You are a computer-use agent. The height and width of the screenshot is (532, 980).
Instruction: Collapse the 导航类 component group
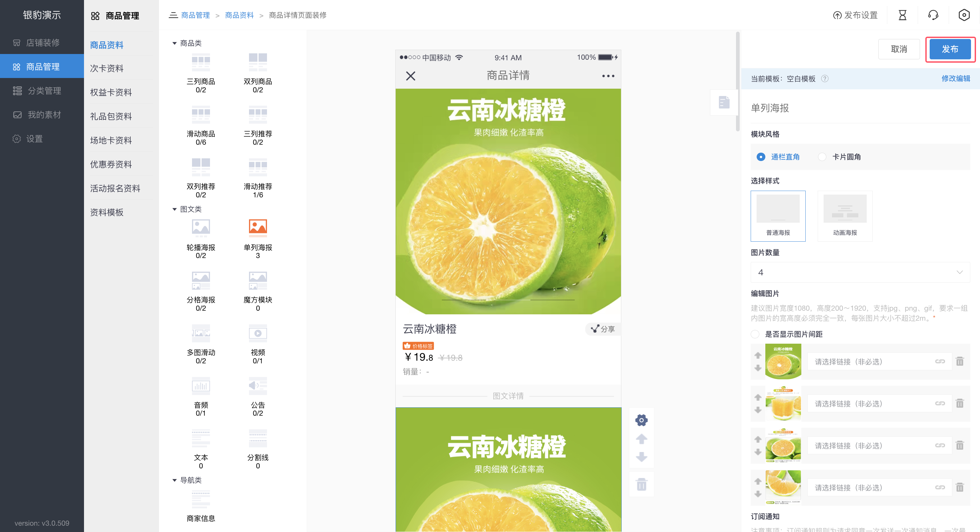coord(174,480)
